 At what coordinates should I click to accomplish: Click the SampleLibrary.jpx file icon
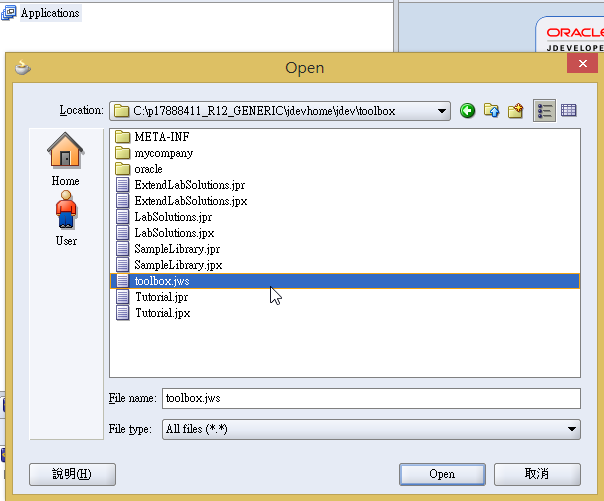(122, 265)
